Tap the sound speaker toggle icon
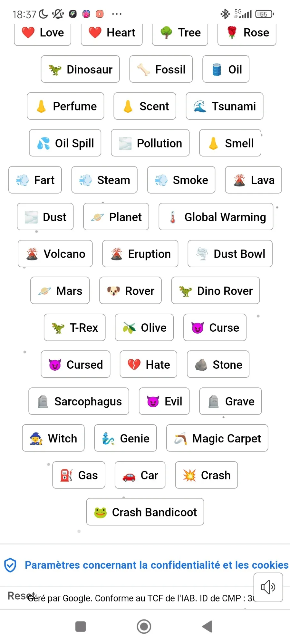This screenshot has width=290, height=644. pos(268,587)
